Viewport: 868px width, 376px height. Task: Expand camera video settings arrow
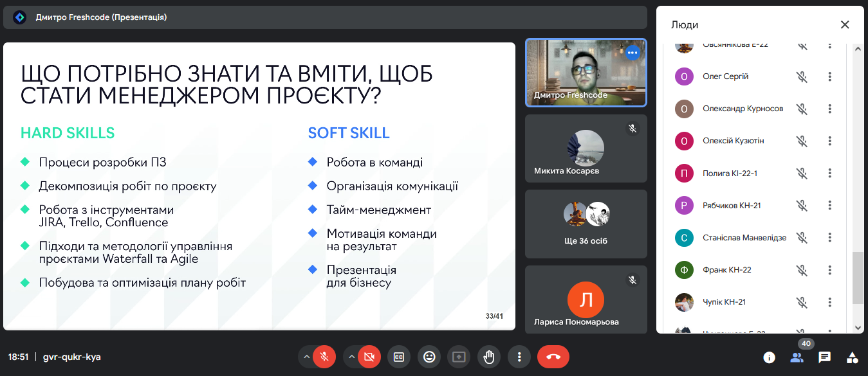(x=351, y=357)
